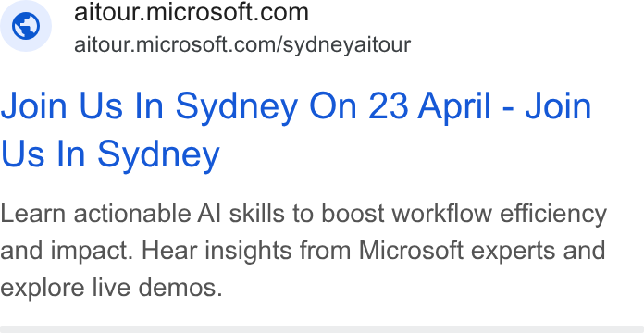Click "Join Us" at the start of the headline

pos(61,106)
